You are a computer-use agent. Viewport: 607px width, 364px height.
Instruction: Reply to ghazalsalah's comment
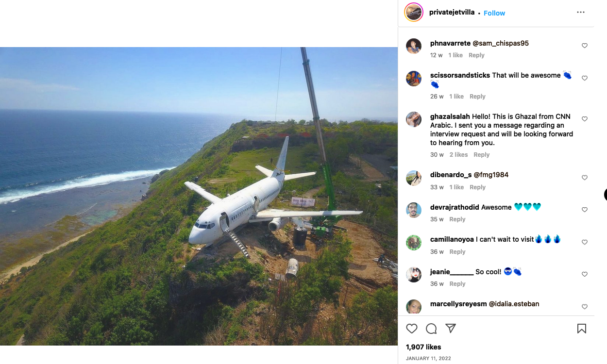[481, 155]
